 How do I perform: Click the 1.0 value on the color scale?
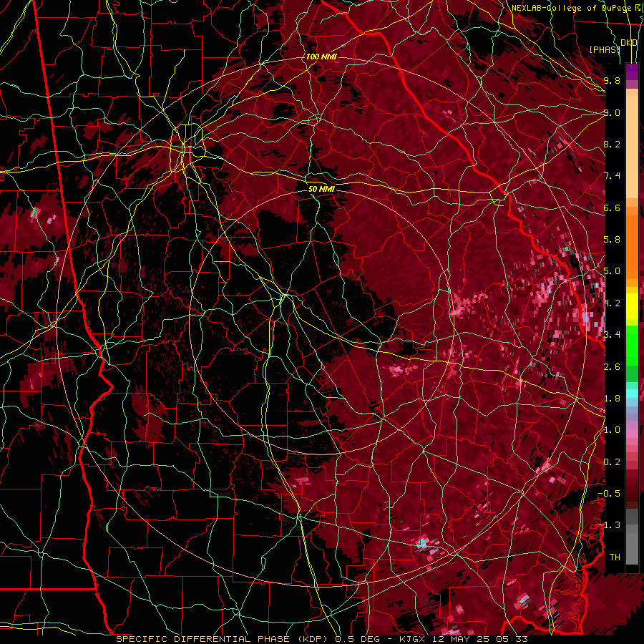point(612,430)
